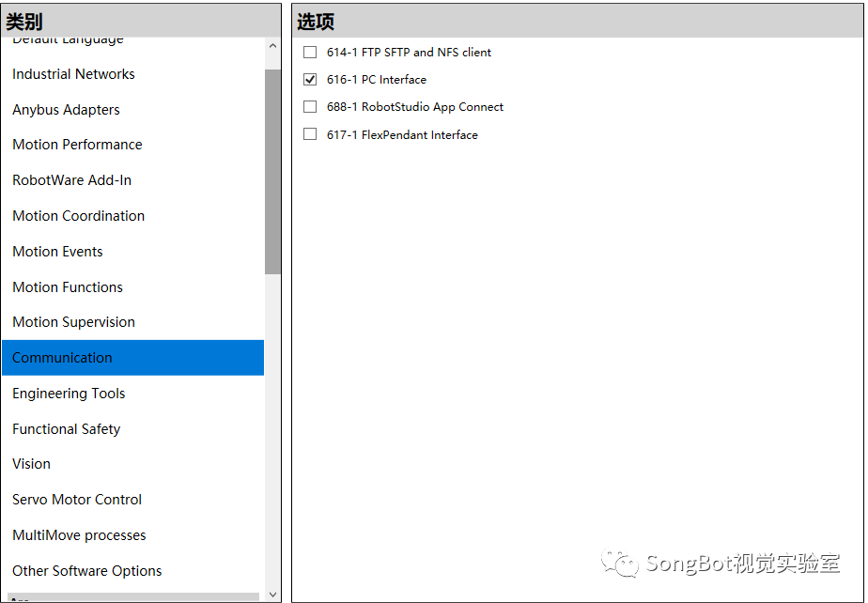Select the Industrial Networks category
The height and width of the screenshot is (603, 868).
132,74
